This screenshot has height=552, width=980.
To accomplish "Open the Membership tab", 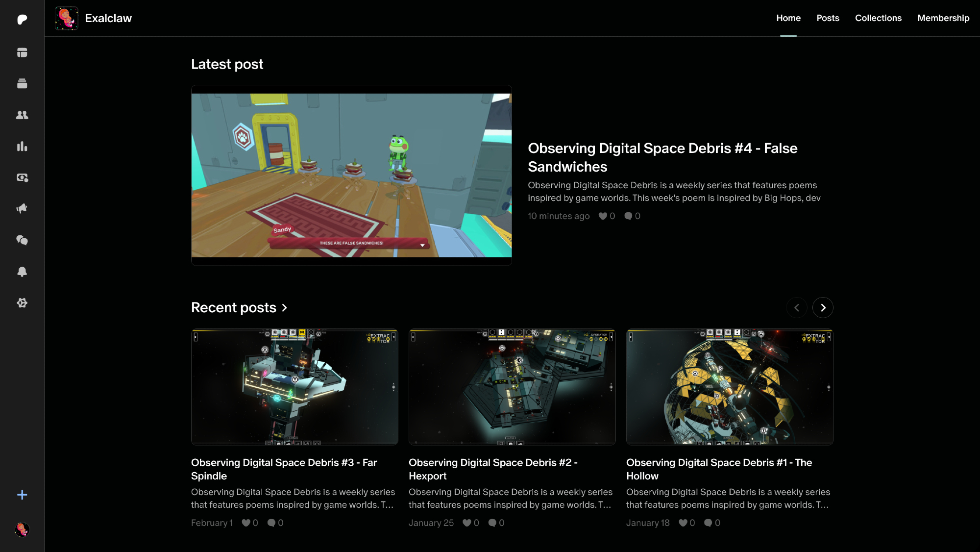I will pos(943,18).
